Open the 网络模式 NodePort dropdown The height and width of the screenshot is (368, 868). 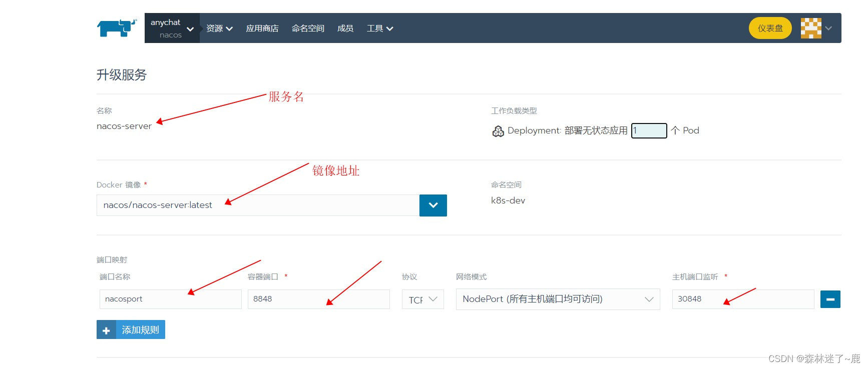[x=558, y=299]
